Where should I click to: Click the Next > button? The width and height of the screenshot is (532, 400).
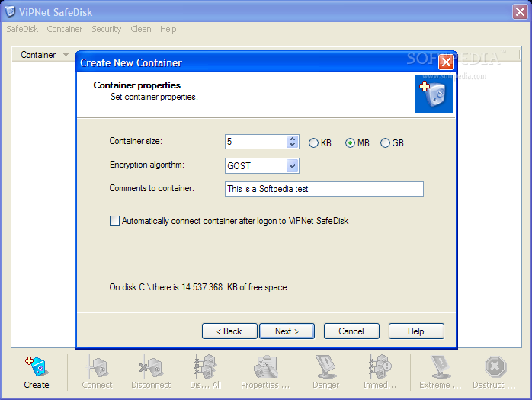coord(287,331)
